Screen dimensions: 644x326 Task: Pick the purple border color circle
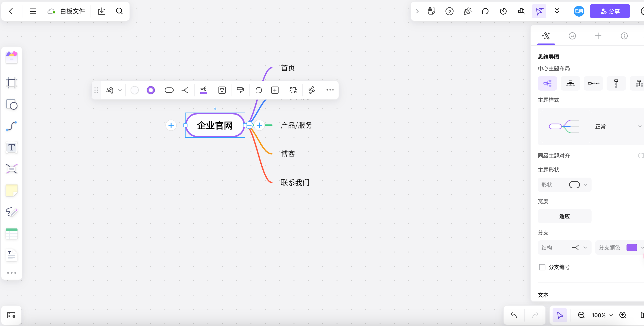pyautogui.click(x=151, y=90)
